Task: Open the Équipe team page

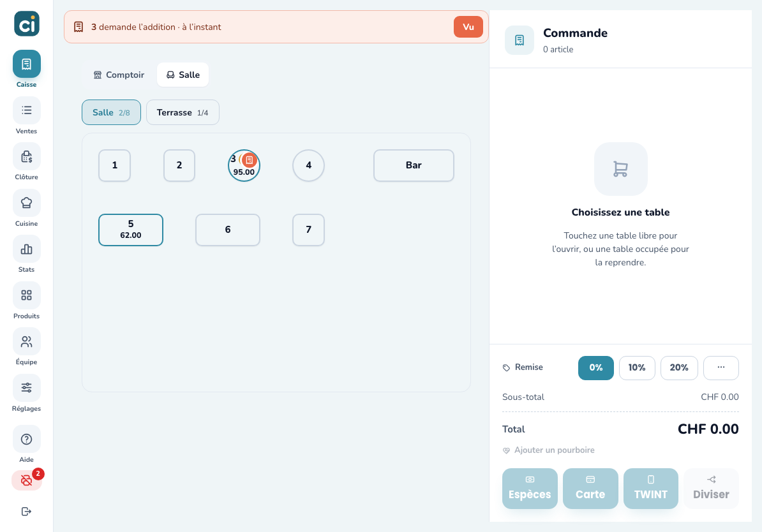Action: (x=26, y=342)
